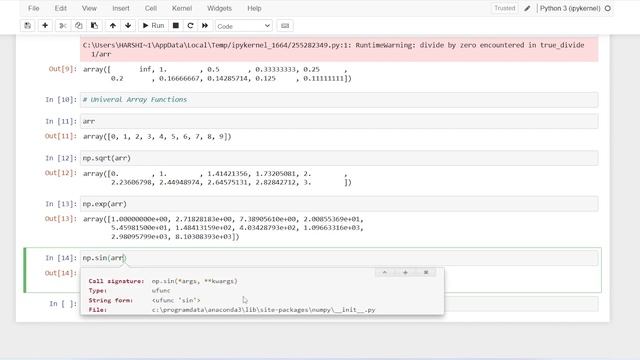
Task: Open the Widgets menu
Action: pos(219,8)
